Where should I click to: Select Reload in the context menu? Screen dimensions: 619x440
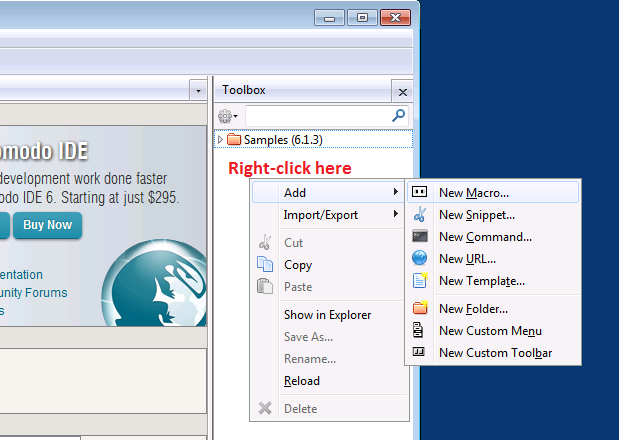pos(329,381)
